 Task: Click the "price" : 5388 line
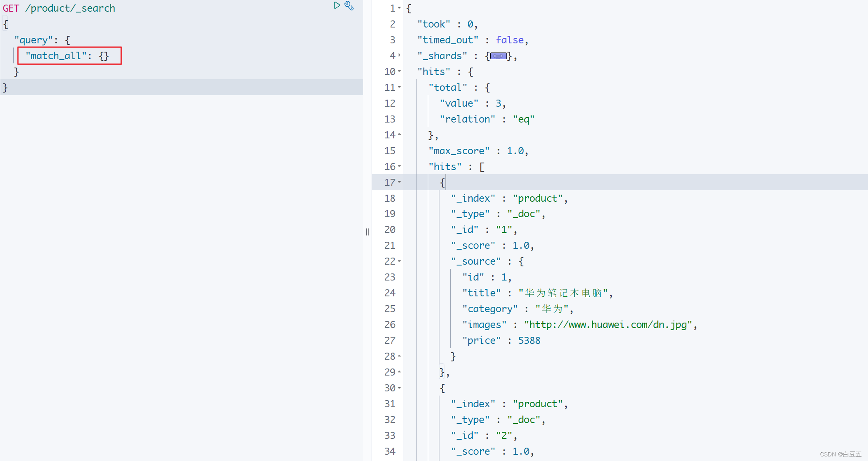pos(501,341)
